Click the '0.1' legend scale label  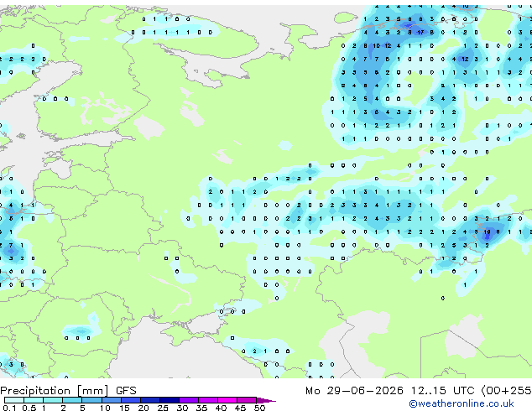(8, 408)
